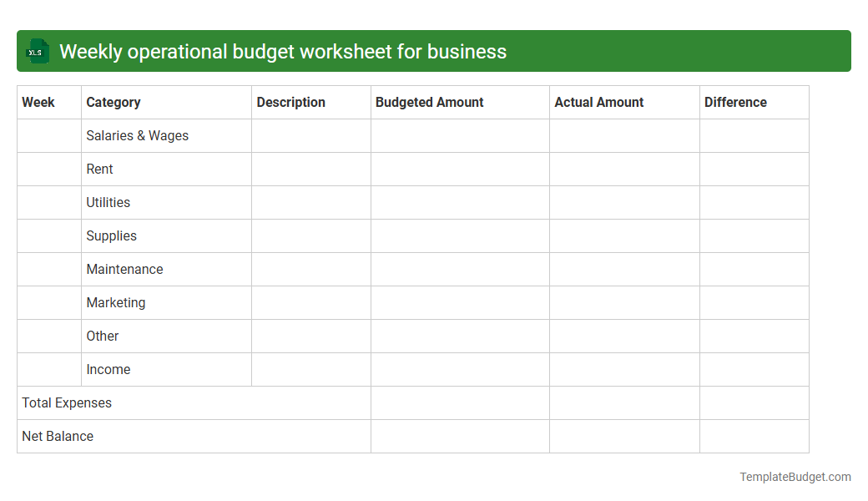Click the worksheet title banner
Screen dimensions: 868x501
point(434,51)
